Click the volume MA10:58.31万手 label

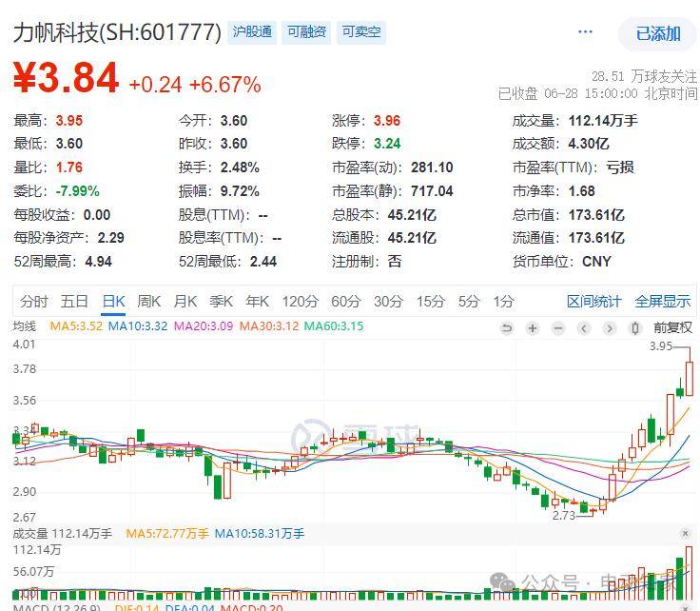[x=260, y=534]
